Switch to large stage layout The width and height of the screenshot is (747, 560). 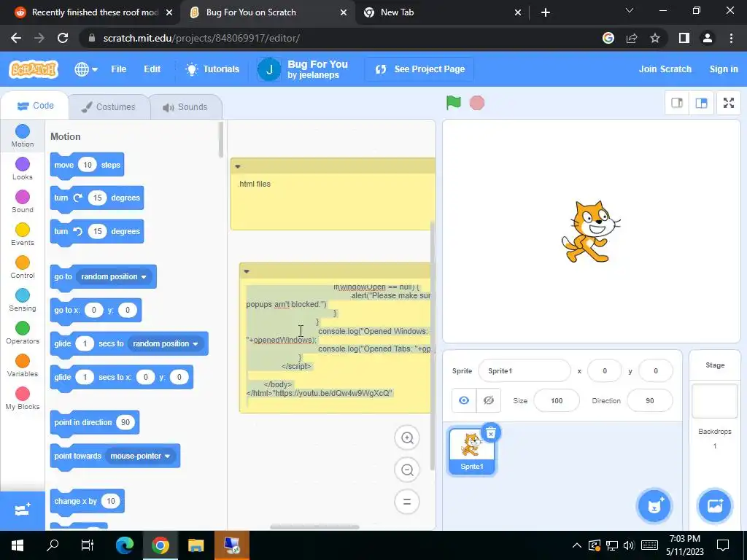(701, 103)
